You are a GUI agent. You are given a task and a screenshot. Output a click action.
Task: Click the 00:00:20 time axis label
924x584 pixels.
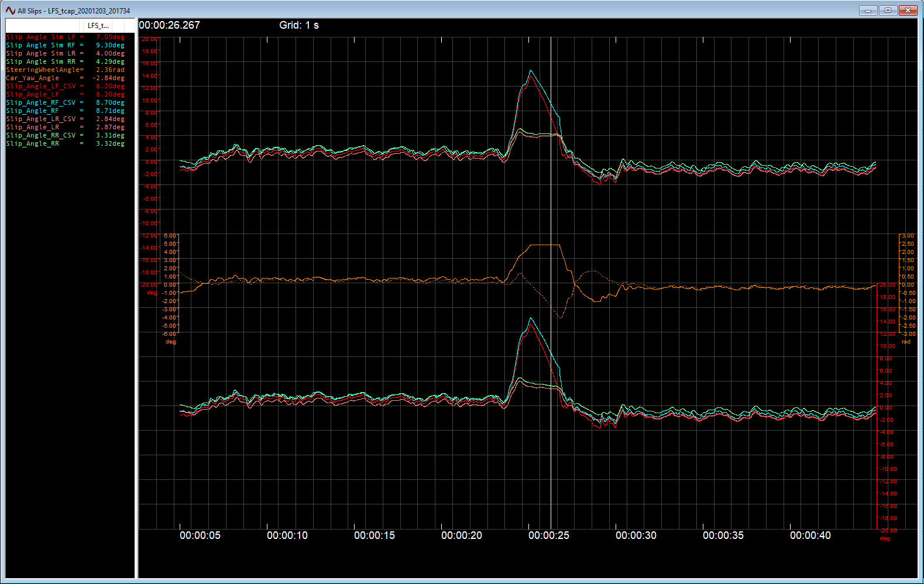tap(462, 535)
